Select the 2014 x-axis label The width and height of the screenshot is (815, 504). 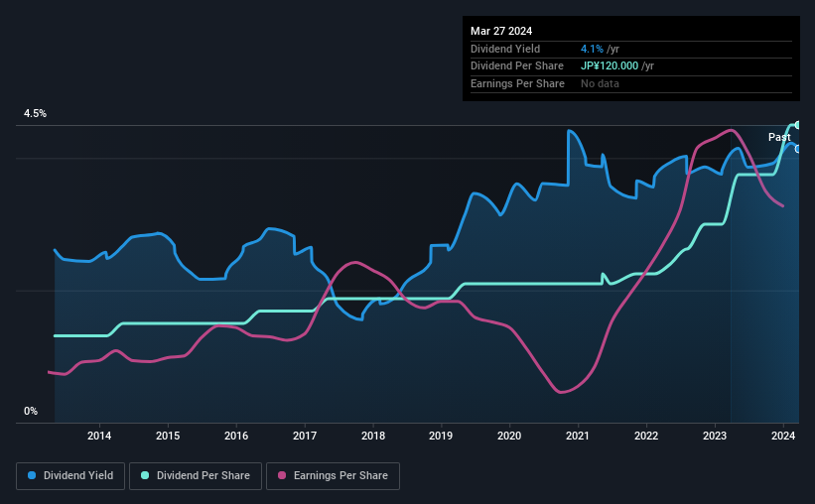99,436
